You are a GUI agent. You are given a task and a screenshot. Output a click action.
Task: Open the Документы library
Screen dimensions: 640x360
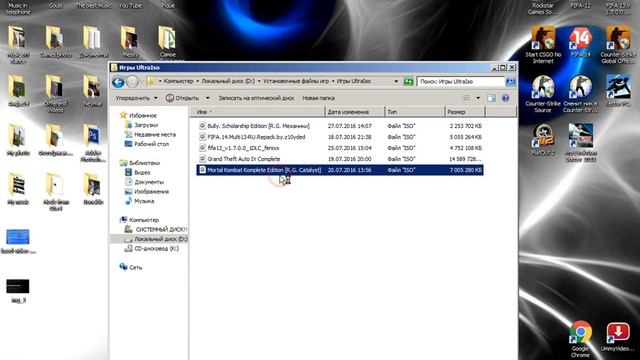click(x=149, y=182)
